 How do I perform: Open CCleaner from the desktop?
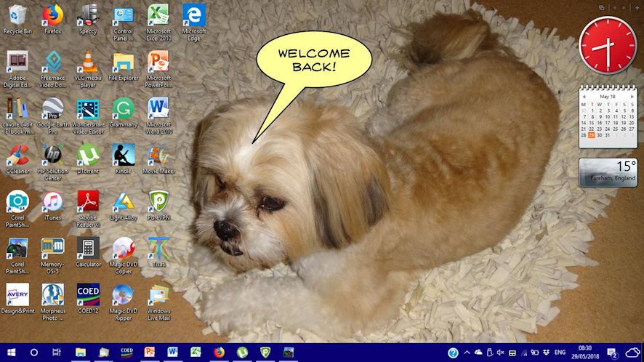(x=17, y=156)
